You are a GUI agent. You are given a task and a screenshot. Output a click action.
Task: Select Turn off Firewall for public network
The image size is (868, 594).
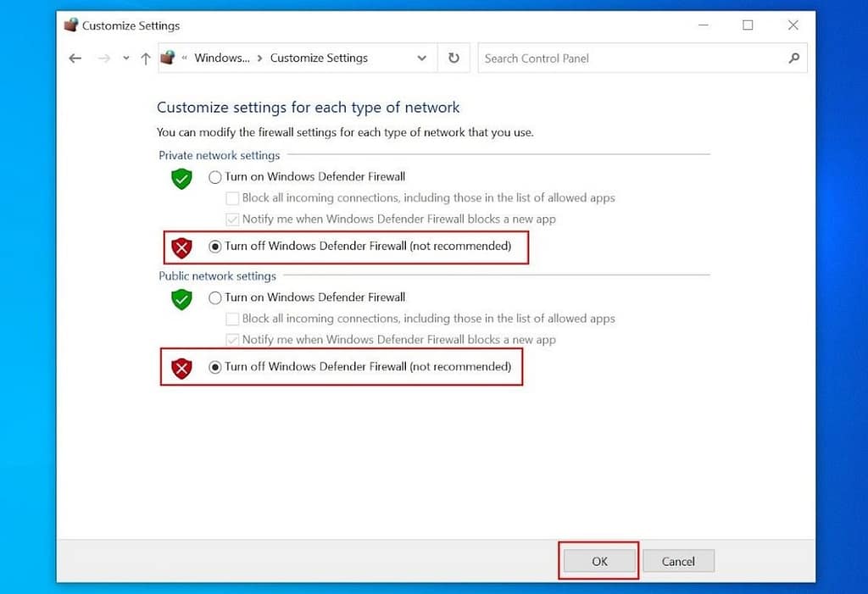[x=215, y=367]
